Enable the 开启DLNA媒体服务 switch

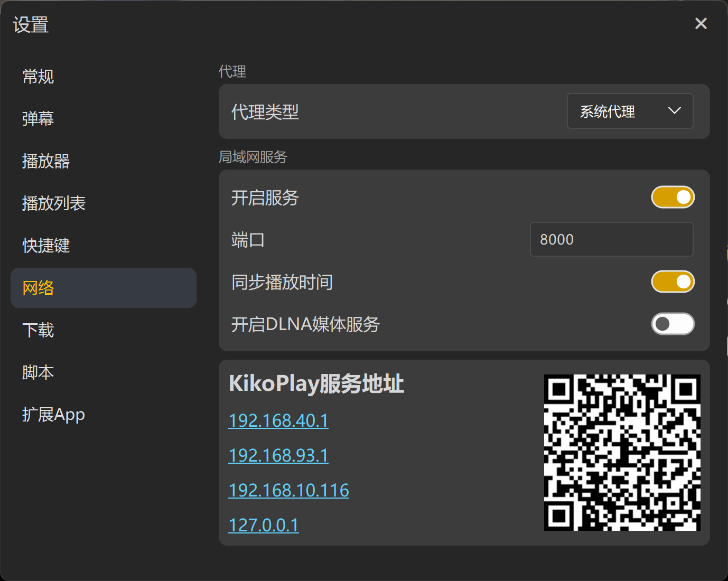(x=673, y=324)
